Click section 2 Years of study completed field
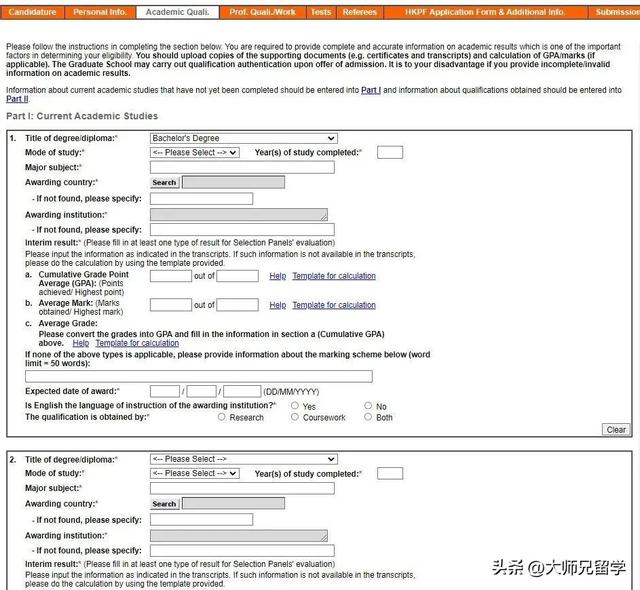This screenshot has width=640, height=590. click(390, 474)
